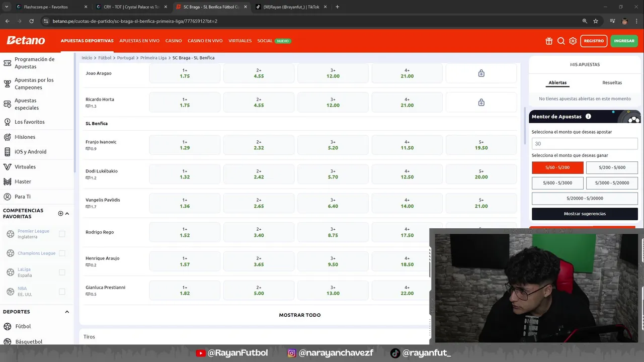644x362 pixels.
Task: Open the Portugal breadcrumb link
Action: [x=126, y=58]
